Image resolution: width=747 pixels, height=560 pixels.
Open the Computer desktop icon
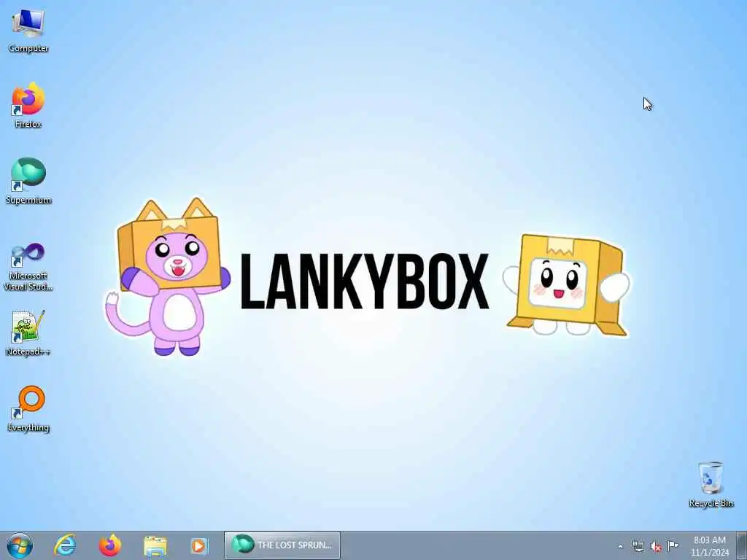pos(28,31)
